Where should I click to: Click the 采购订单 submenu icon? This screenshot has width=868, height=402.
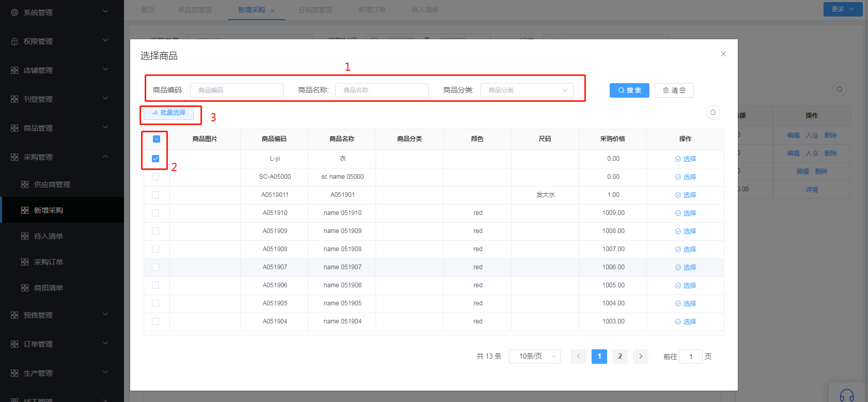(x=25, y=262)
